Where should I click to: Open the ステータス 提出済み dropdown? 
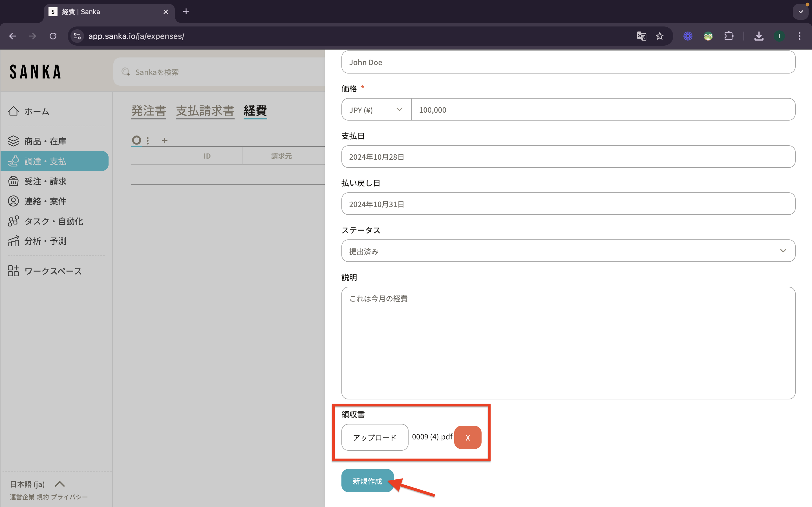click(x=568, y=251)
